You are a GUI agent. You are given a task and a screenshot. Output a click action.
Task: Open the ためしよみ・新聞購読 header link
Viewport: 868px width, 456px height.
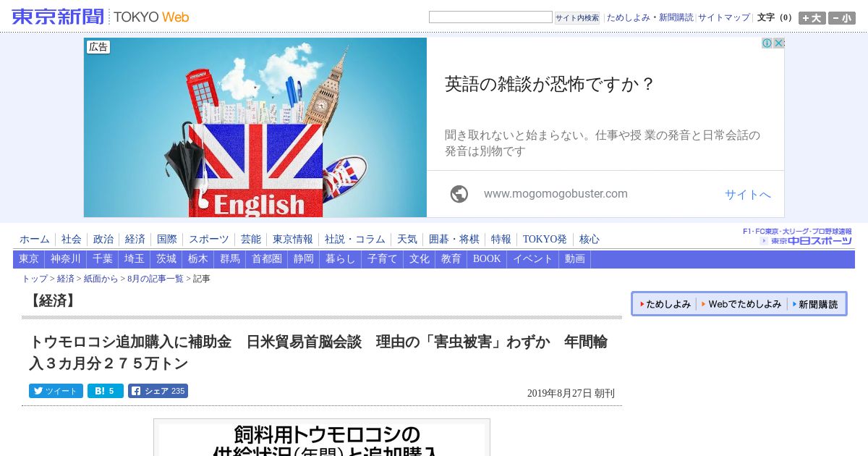coord(650,17)
